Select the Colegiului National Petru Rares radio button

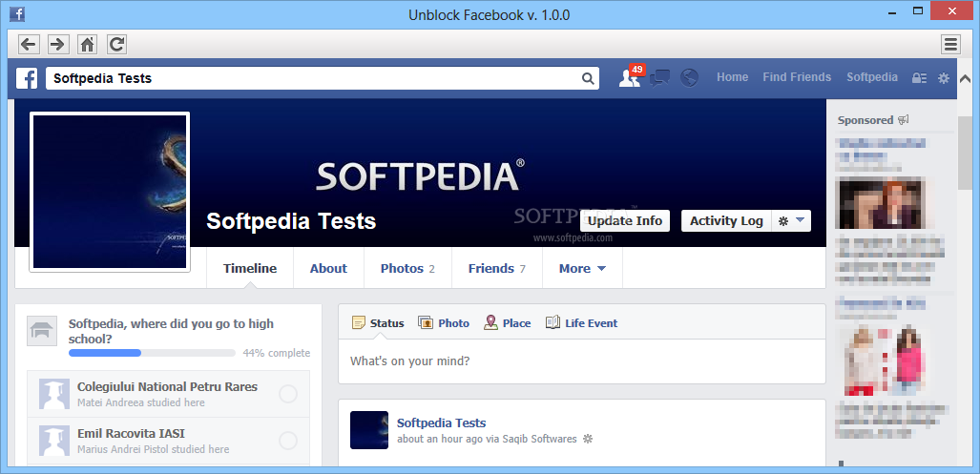(x=288, y=394)
